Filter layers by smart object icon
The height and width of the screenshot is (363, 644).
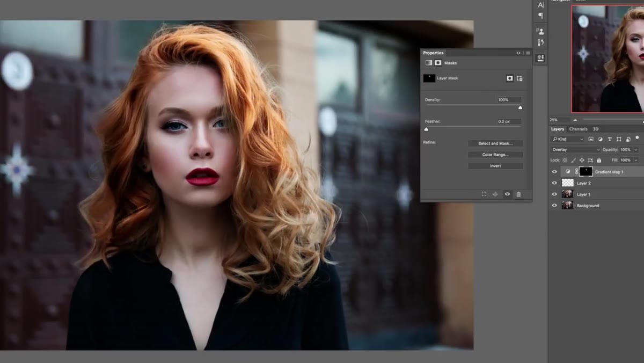628,139
